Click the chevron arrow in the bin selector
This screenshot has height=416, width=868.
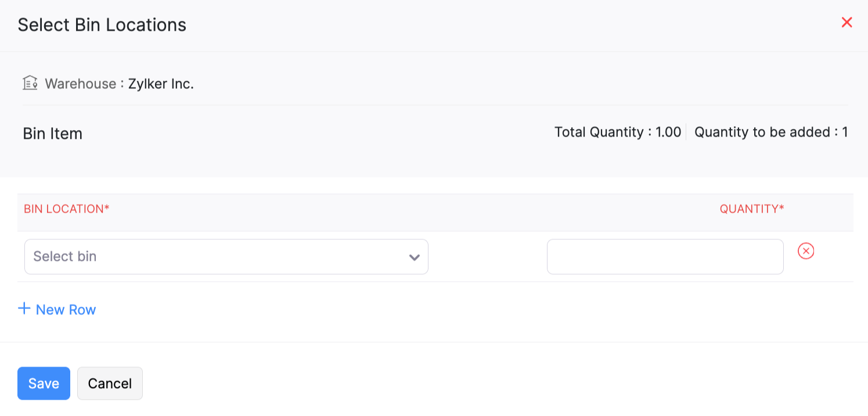click(x=414, y=256)
